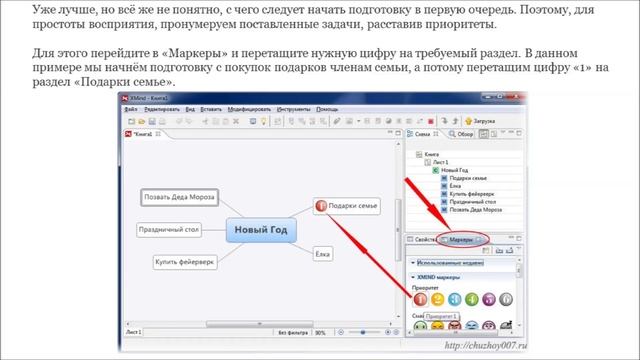Select the Priority 4 green marker
Image resolution: width=640 pixels, height=360 pixels.
click(x=472, y=299)
